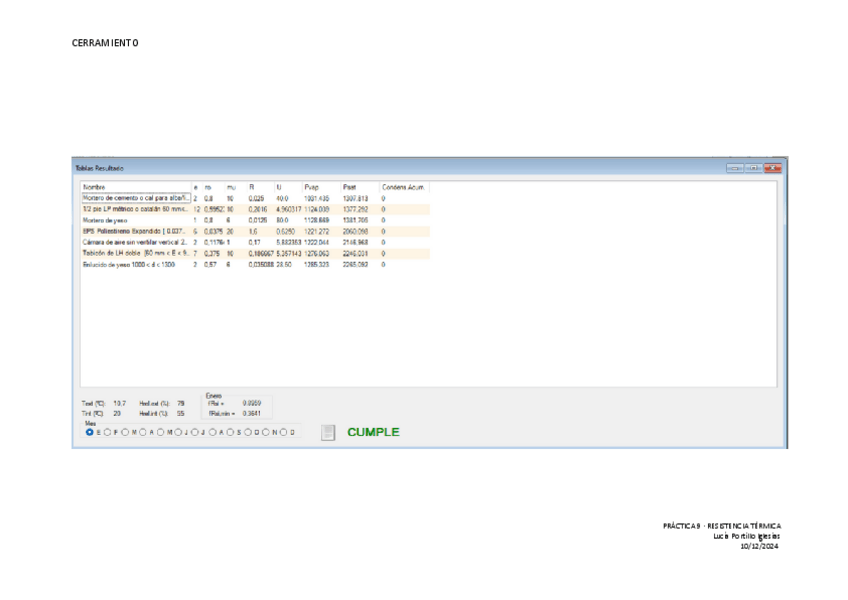Select the F (Febrero) month radio button

tap(108, 432)
